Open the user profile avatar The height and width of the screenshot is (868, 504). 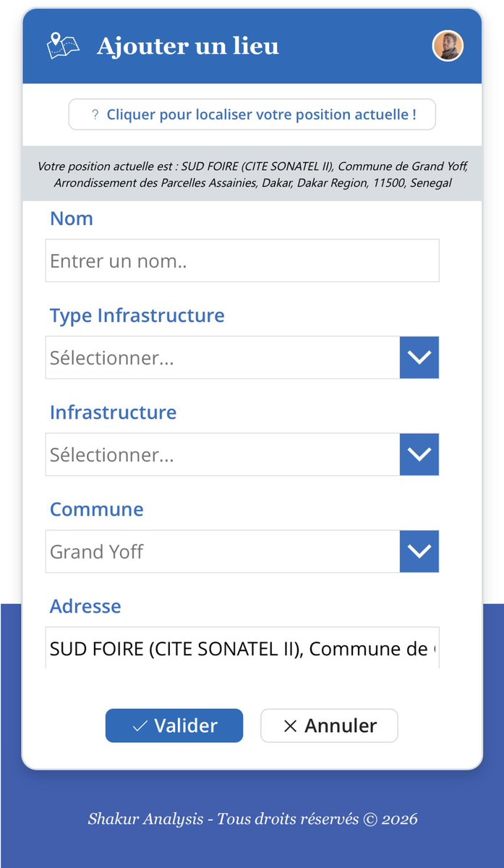pos(448,46)
